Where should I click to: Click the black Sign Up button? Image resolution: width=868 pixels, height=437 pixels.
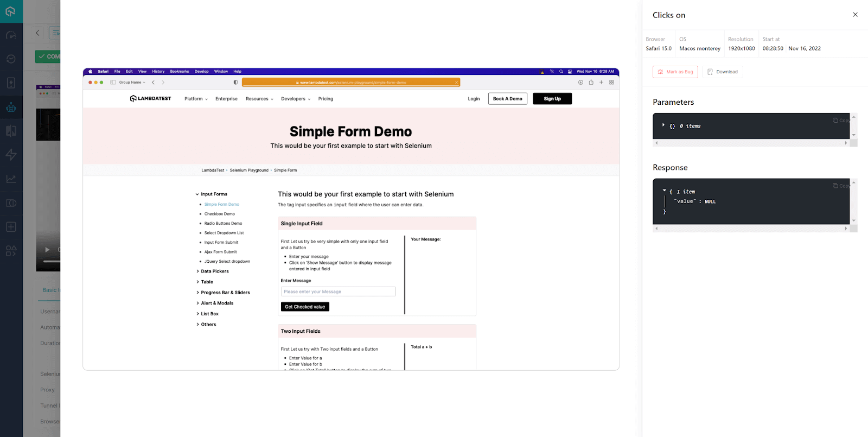[552, 99]
